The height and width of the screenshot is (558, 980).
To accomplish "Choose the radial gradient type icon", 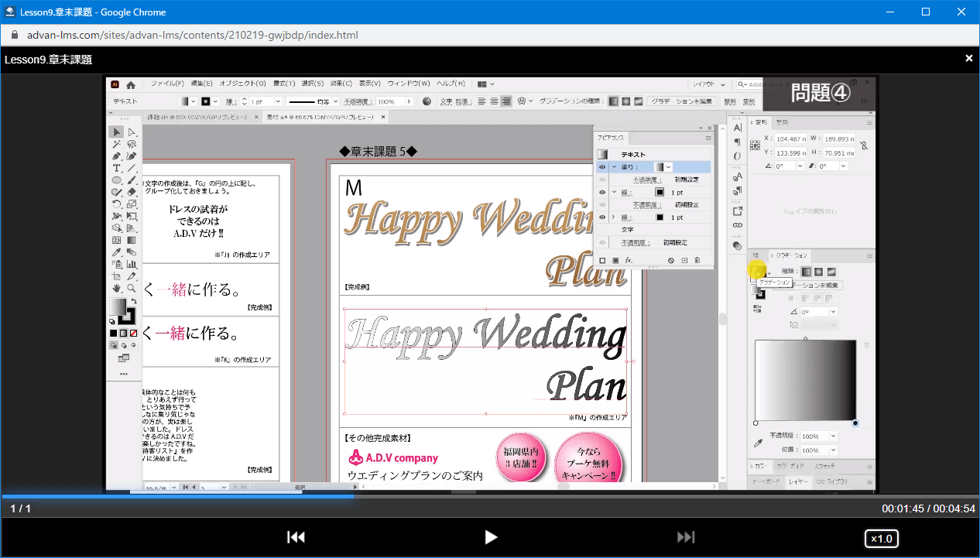I will [818, 272].
